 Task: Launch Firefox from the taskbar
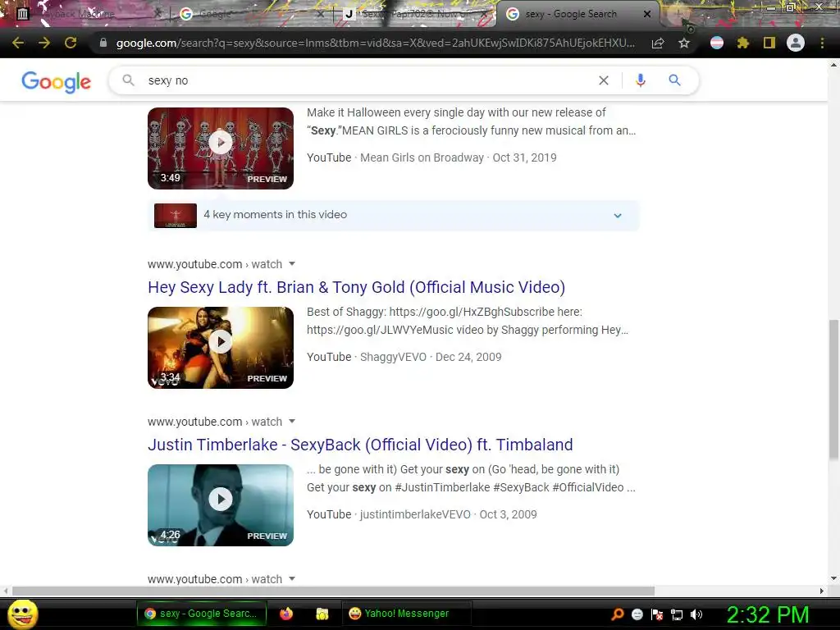pyautogui.click(x=286, y=614)
